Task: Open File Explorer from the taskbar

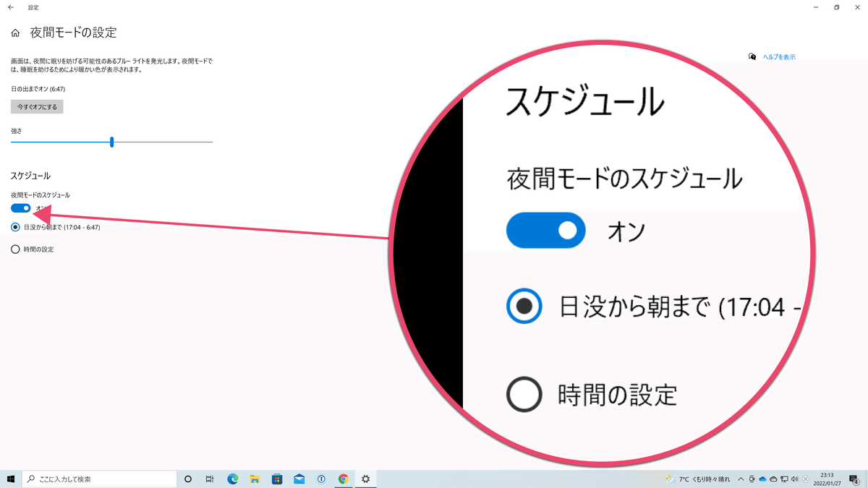Action: click(x=255, y=479)
